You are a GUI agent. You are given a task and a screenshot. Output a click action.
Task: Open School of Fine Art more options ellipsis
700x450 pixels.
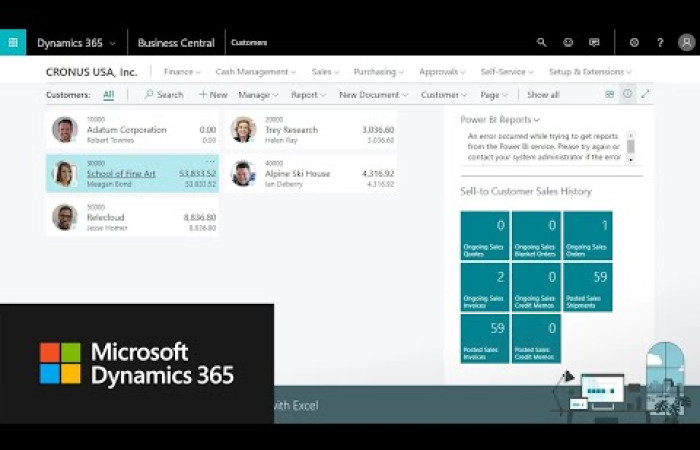pos(210,161)
